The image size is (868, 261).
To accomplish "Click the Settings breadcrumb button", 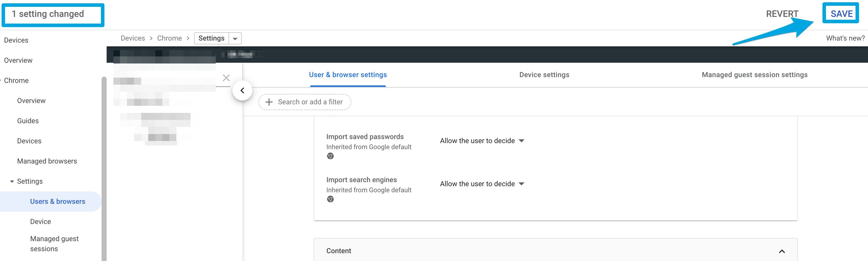I will 211,38.
